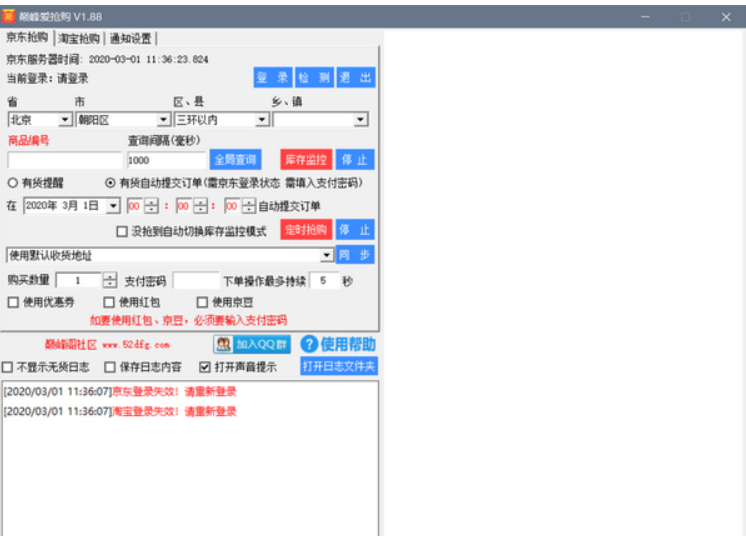This screenshot has width=746, height=536.
Task: Click the 检测 button
Action: (314, 77)
